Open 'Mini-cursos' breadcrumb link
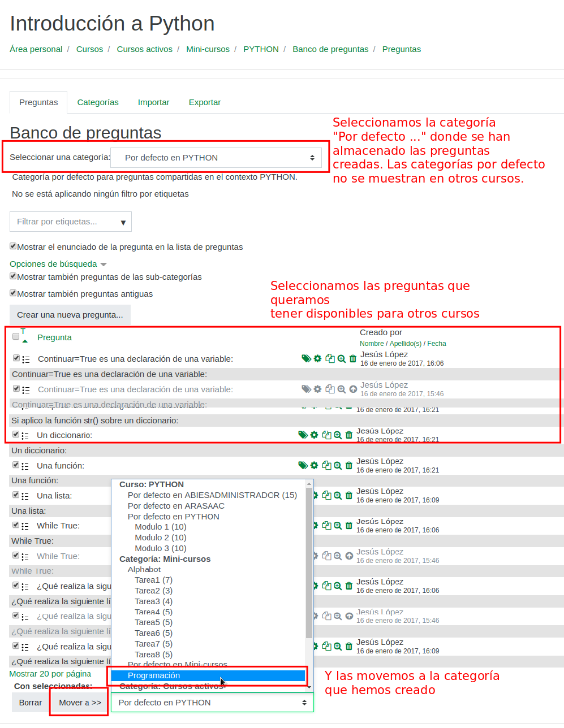Screen dimensions: 564x728 (208, 49)
